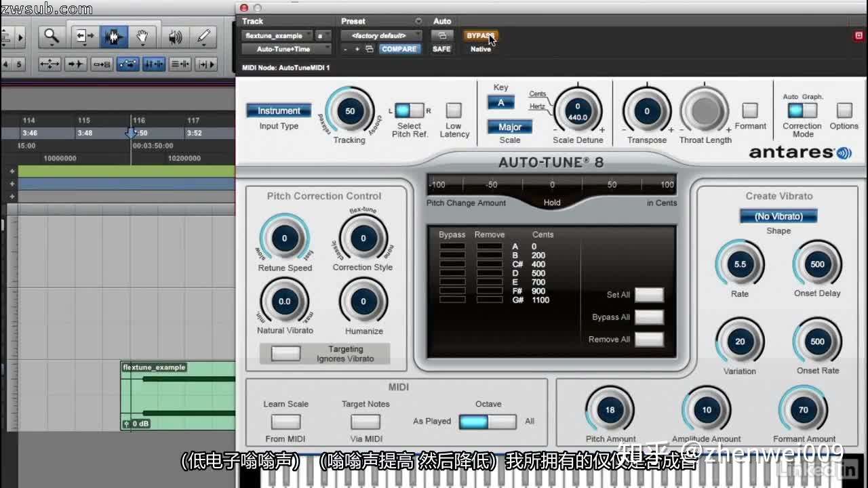Open Instrument Input Type selector
Viewport: 868px width, 488px height.
(279, 110)
